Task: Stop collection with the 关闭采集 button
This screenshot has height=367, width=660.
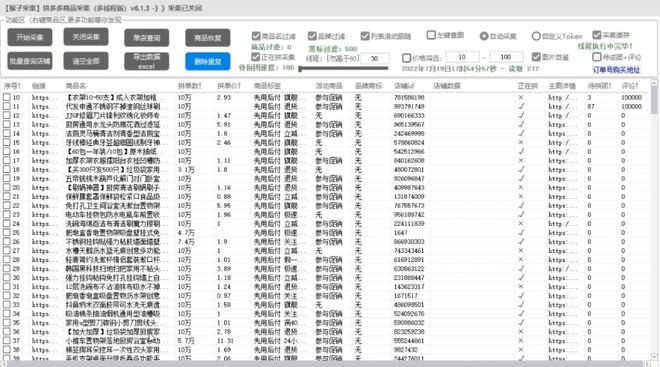Action: tap(86, 37)
